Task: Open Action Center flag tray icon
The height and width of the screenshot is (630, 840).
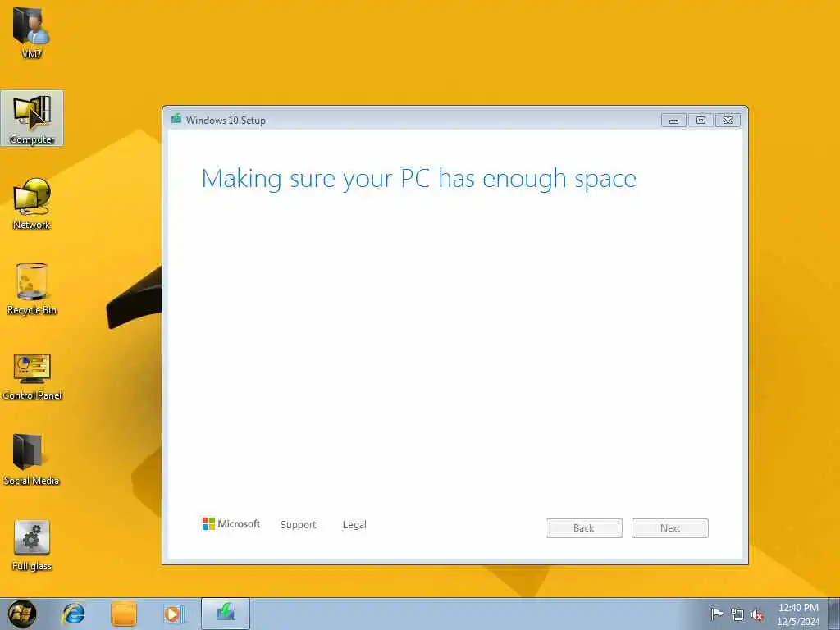Action: 717,614
